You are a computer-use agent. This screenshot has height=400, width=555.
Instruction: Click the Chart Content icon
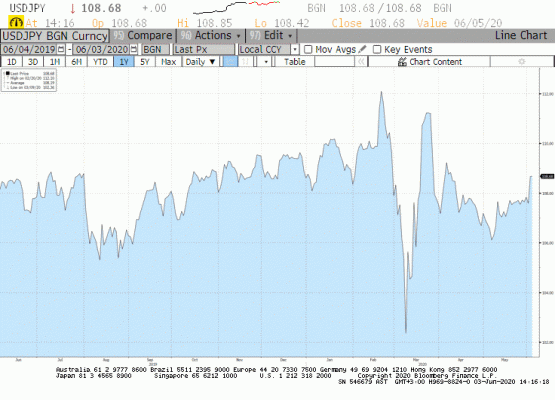tap(402, 62)
